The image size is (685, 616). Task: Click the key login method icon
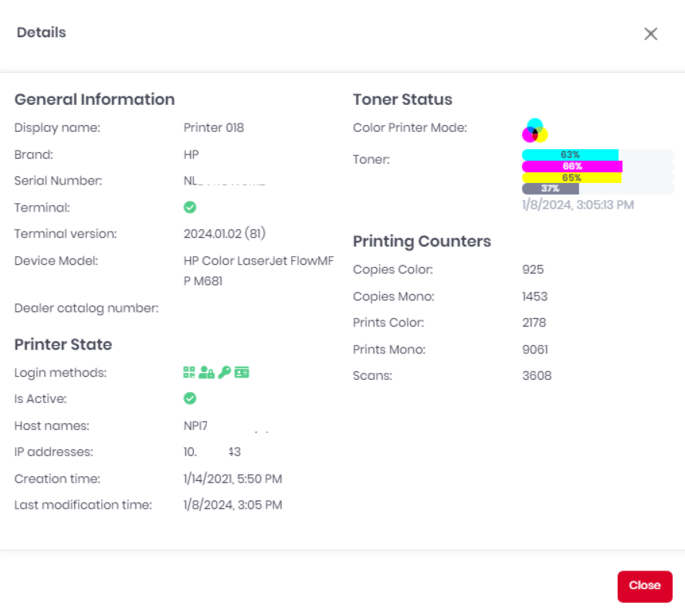click(224, 372)
